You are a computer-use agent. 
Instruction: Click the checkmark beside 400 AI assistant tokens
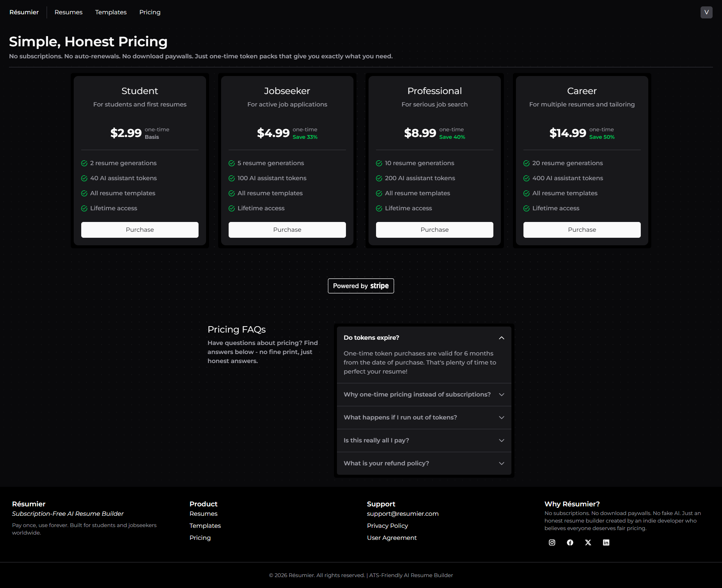pos(526,178)
